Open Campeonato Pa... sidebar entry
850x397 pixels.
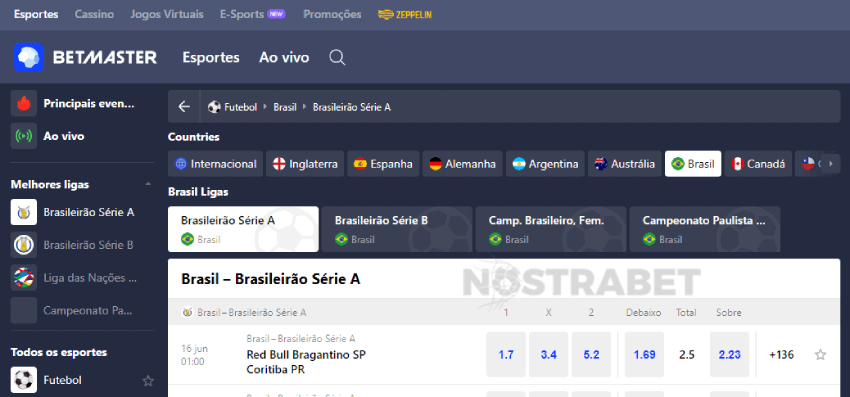(x=83, y=311)
